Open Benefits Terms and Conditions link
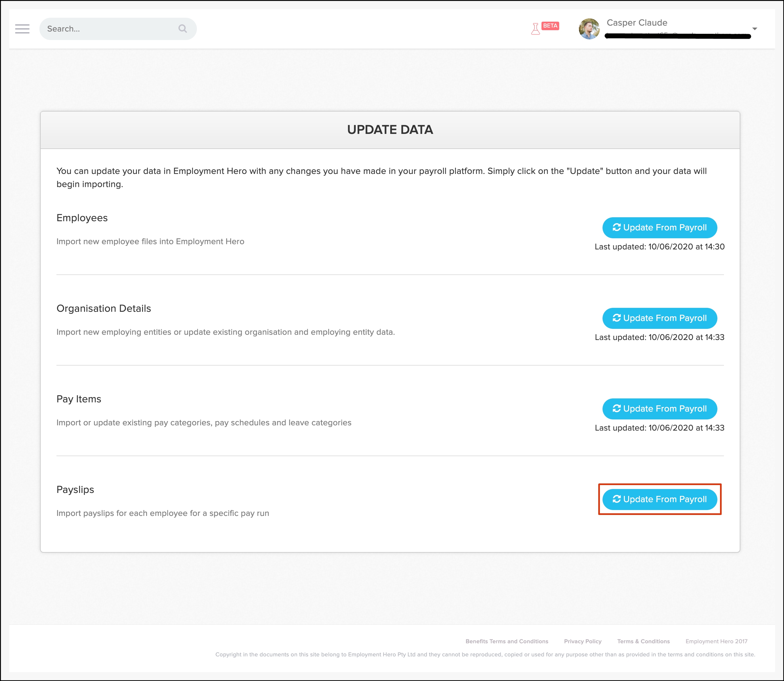784x681 pixels. tap(507, 641)
